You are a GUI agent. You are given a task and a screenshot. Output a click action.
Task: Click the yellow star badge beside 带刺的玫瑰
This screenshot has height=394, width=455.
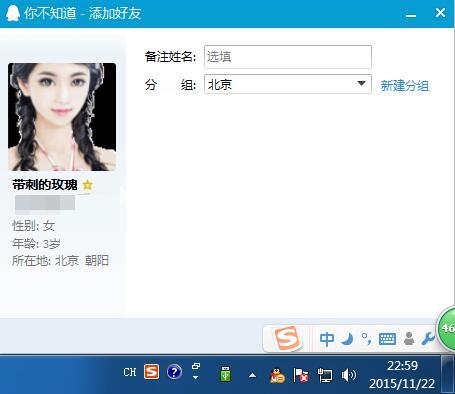click(87, 184)
